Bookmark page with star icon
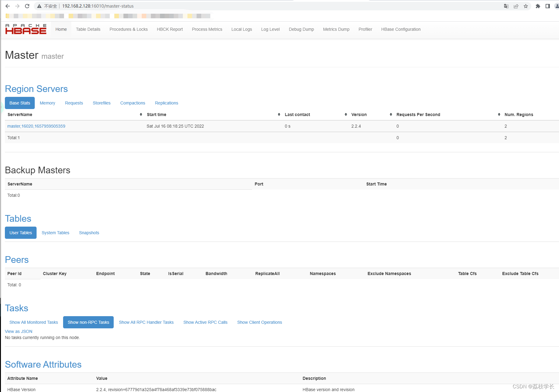This screenshot has width=559, height=392. coord(526,6)
